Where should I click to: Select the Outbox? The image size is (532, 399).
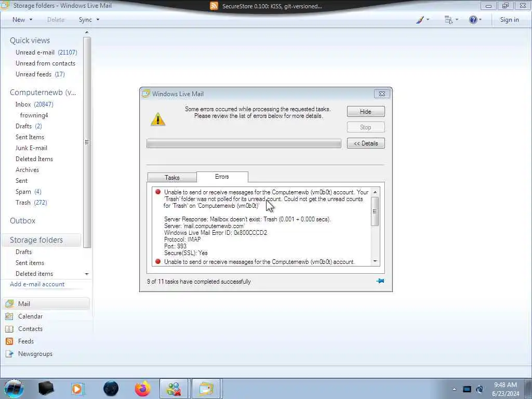click(22, 220)
